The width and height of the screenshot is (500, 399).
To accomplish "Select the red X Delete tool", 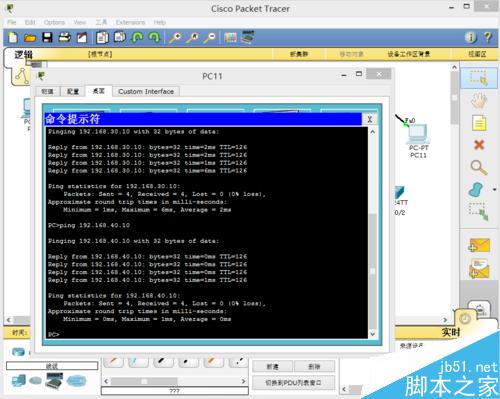I will 479,145.
